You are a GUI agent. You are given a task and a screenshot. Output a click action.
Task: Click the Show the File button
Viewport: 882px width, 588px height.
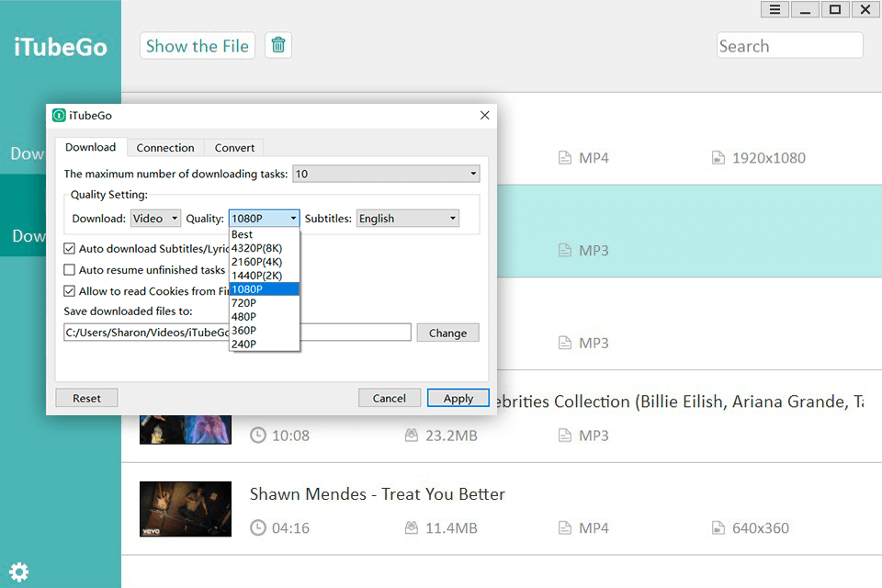(x=198, y=46)
